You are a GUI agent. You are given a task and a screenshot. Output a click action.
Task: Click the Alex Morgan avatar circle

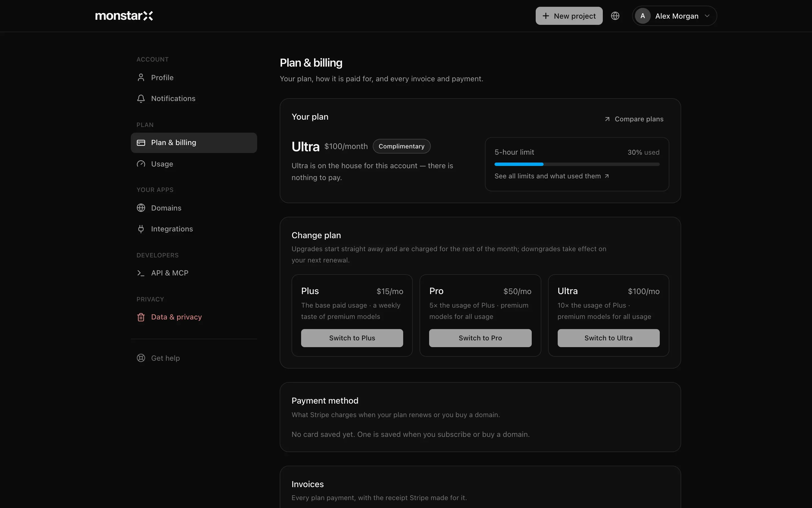coord(643,16)
